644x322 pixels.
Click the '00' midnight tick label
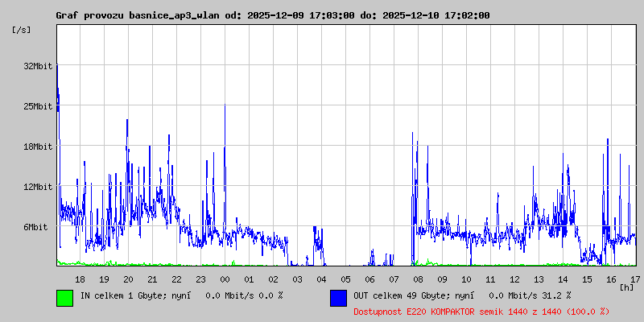[x=225, y=279]
